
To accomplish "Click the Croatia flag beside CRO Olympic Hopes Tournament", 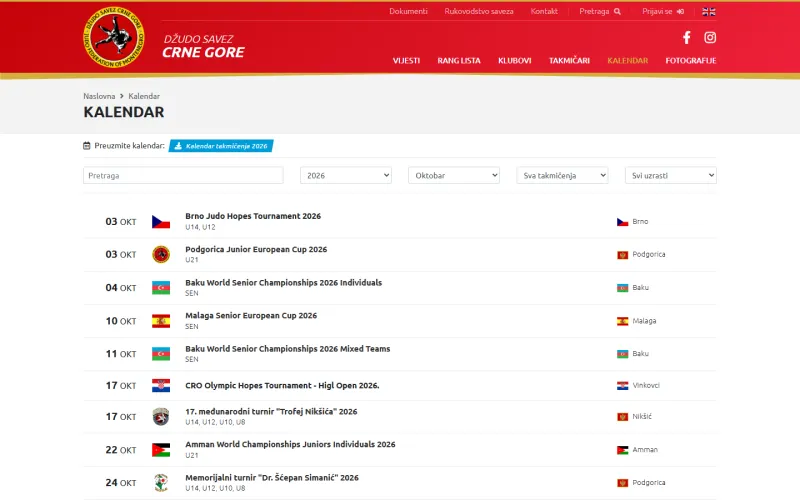I will [x=161, y=386].
